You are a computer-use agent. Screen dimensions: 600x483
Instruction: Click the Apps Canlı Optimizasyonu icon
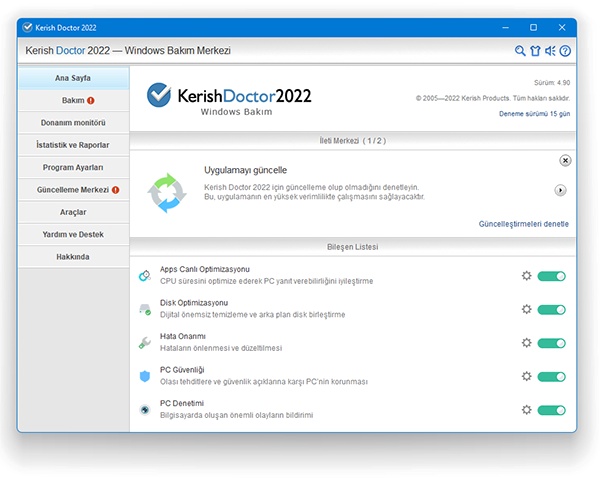pos(145,276)
